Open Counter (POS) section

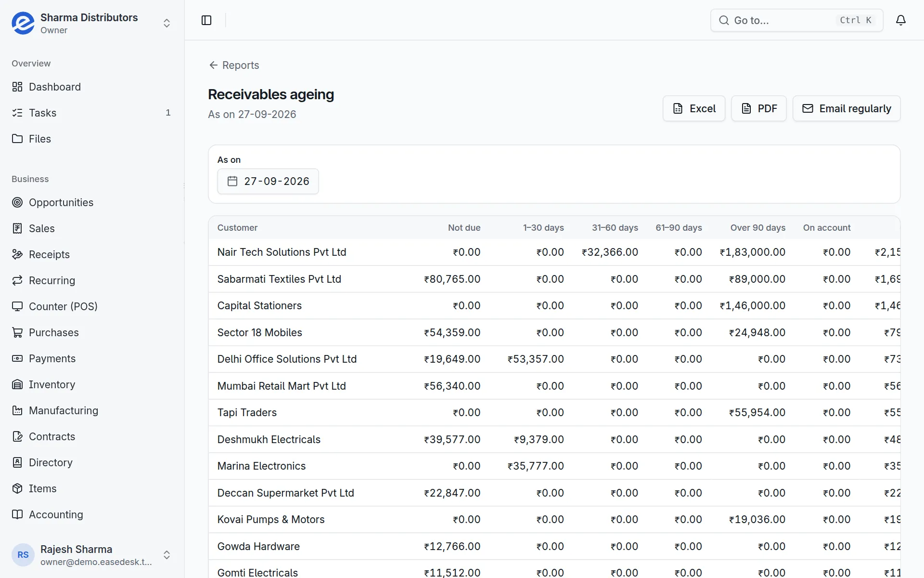click(x=92, y=306)
